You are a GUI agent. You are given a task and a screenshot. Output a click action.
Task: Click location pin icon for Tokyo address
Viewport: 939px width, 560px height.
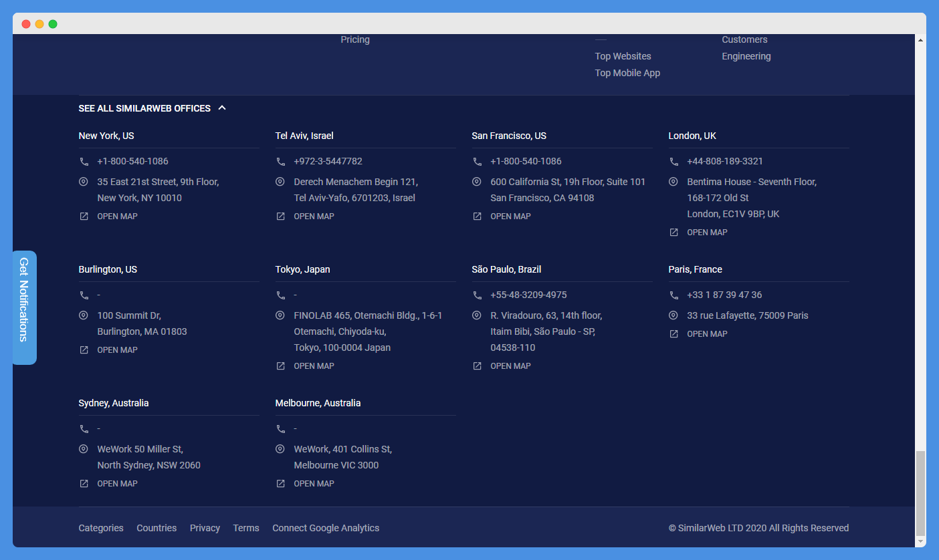click(280, 315)
